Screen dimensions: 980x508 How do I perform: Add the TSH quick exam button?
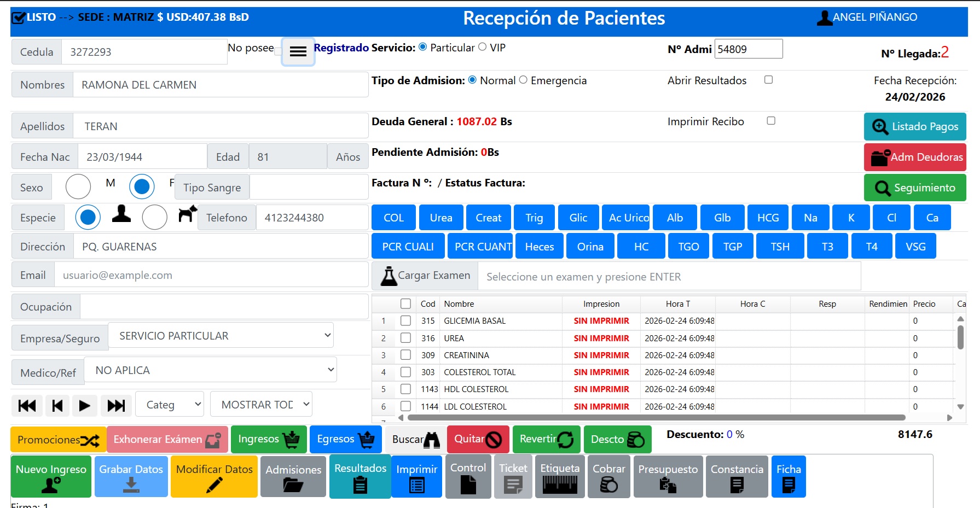[780, 247]
